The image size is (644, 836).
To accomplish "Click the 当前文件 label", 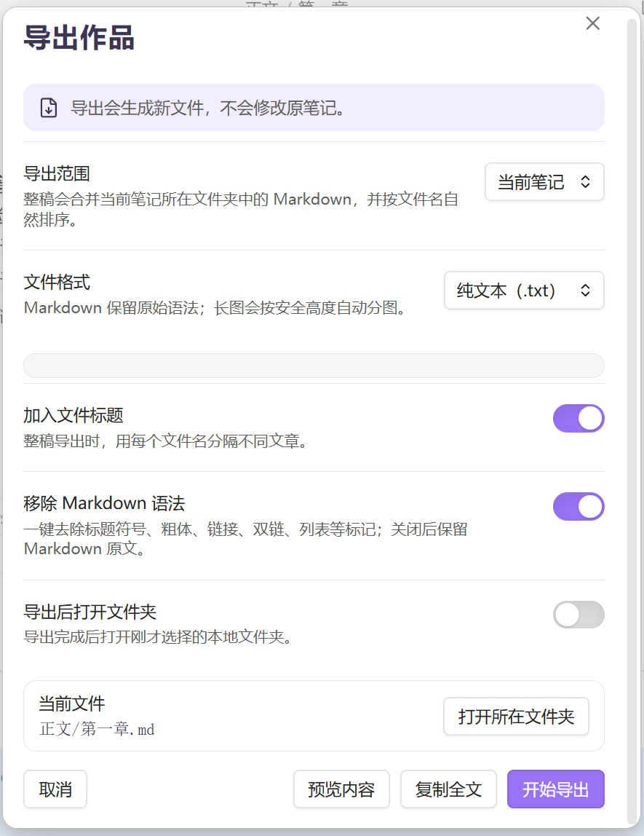I will (x=71, y=703).
